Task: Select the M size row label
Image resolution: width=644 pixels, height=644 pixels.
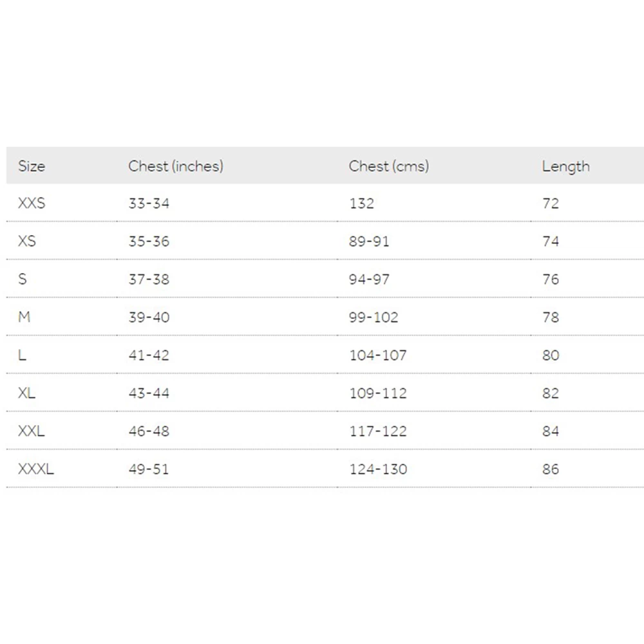Action: 24,317
